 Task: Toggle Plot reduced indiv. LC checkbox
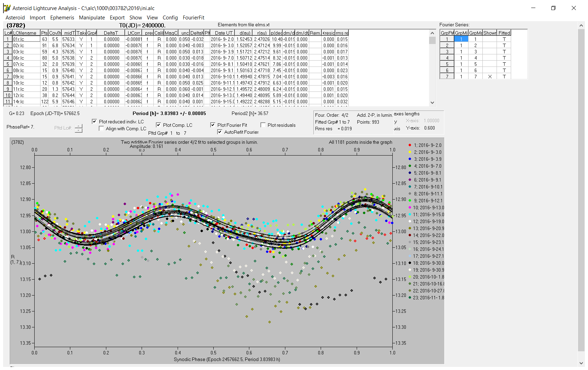(94, 122)
